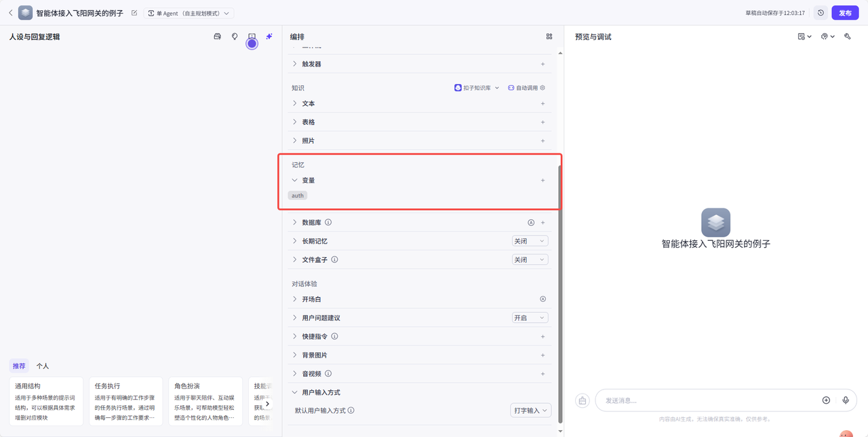Click the plus icon in the message bar
The image size is (868, 437).
coord(826,400)
